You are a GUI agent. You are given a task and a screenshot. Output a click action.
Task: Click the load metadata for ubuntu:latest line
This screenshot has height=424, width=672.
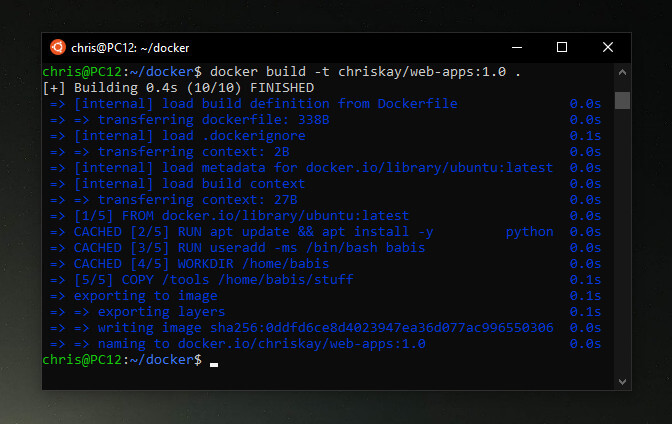coord(325,168)
